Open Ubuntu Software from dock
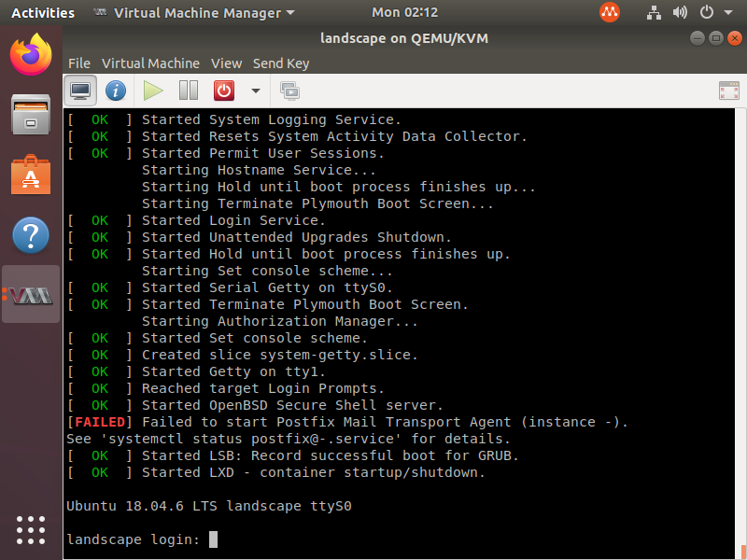747x560 pixels. (31, 175)
